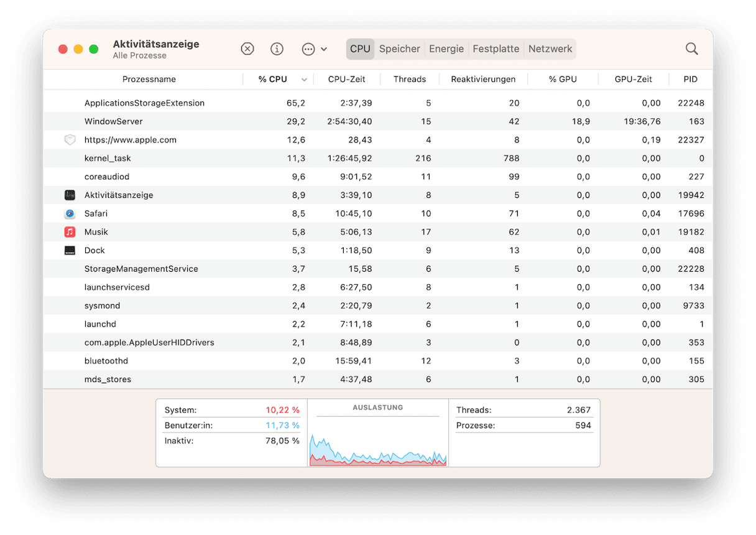Select the WindowServer process

(x=113, y=121)
